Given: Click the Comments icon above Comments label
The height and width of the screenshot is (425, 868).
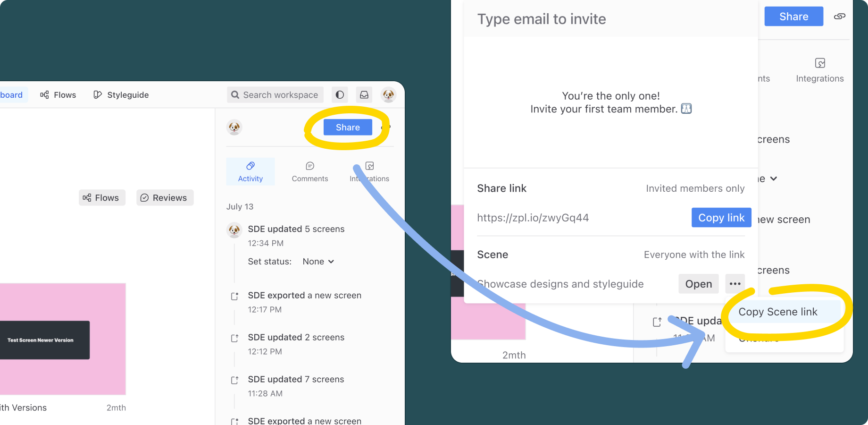Looking at the screenshot, I should pos(310,166).
